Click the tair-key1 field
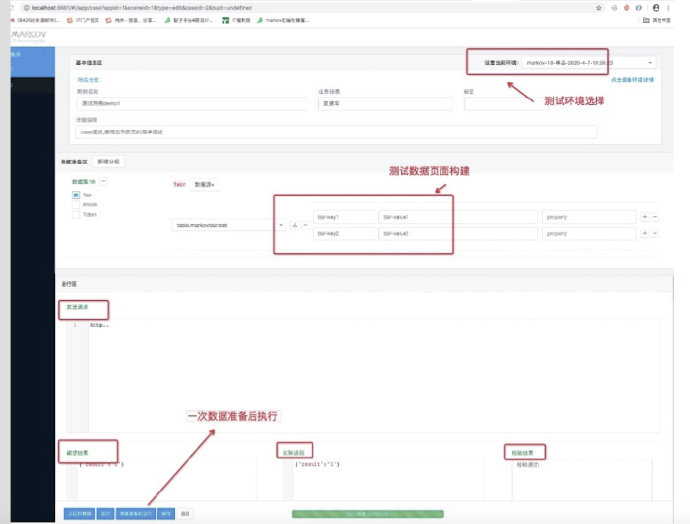Image resolution: width=690 pixels, height=524 pixels. 345,217
